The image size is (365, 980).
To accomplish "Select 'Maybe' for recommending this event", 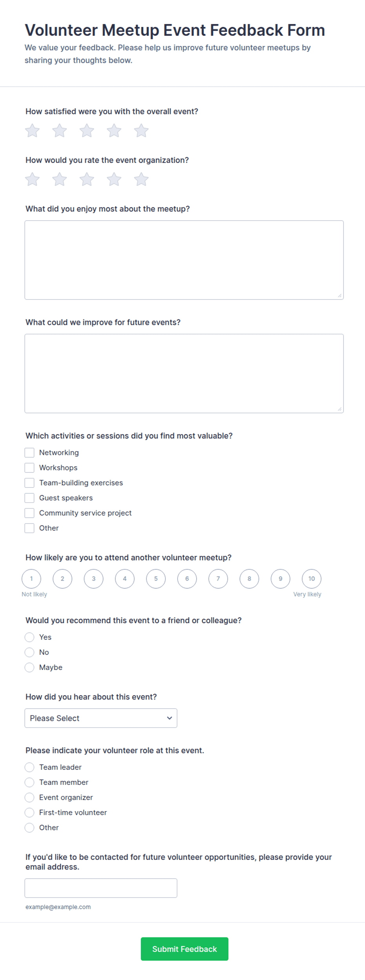I will coord(29,668).
